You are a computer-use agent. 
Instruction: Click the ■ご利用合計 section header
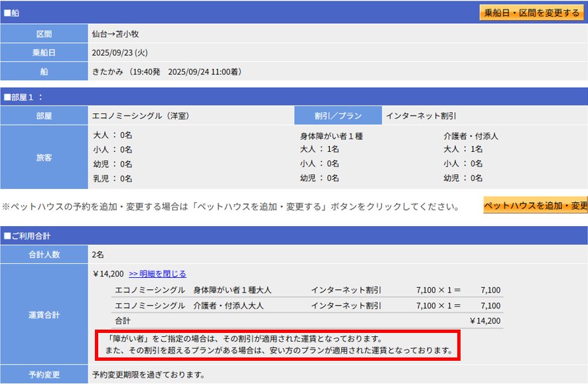click(27, 235)
